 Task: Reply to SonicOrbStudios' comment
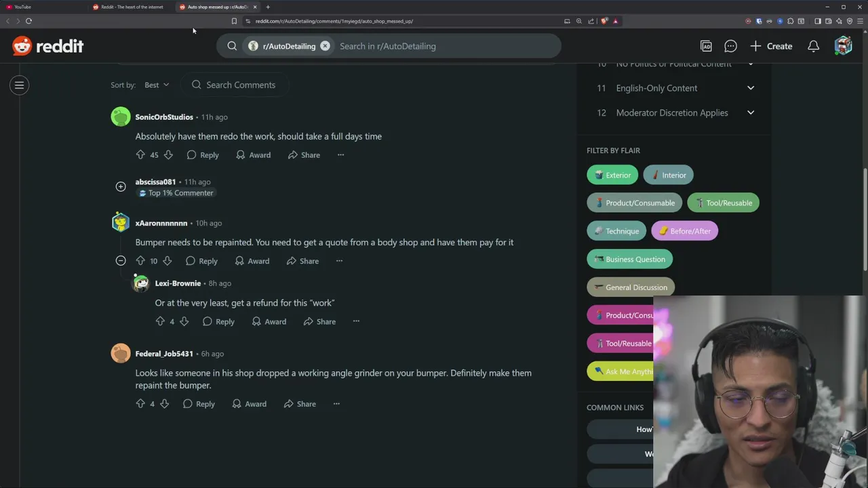coord(203,155)
